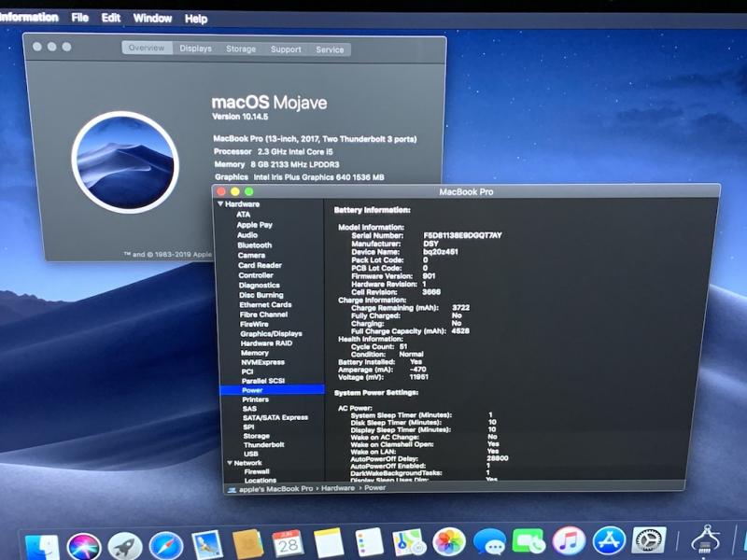Select Fibre Channel in the sidebar
Viewport: 747px width, 560px height.
263,315
